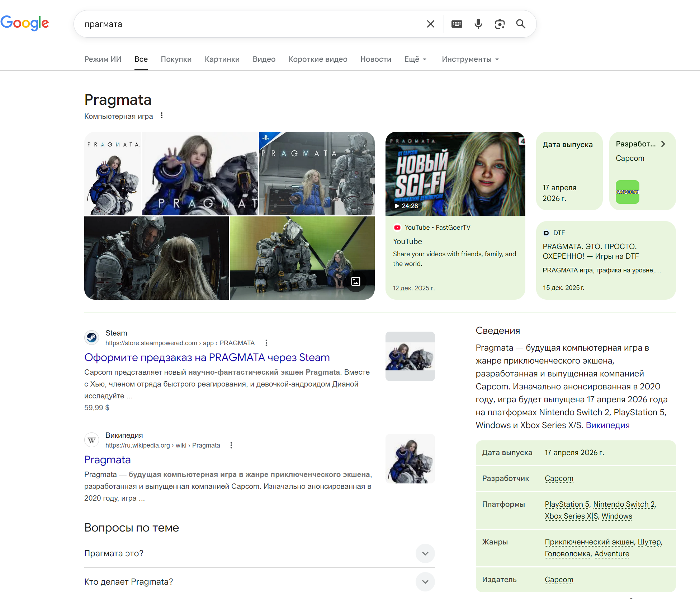
Task: Click the Steam URL store.steampowered.com
Action: [x=180, y=343]
